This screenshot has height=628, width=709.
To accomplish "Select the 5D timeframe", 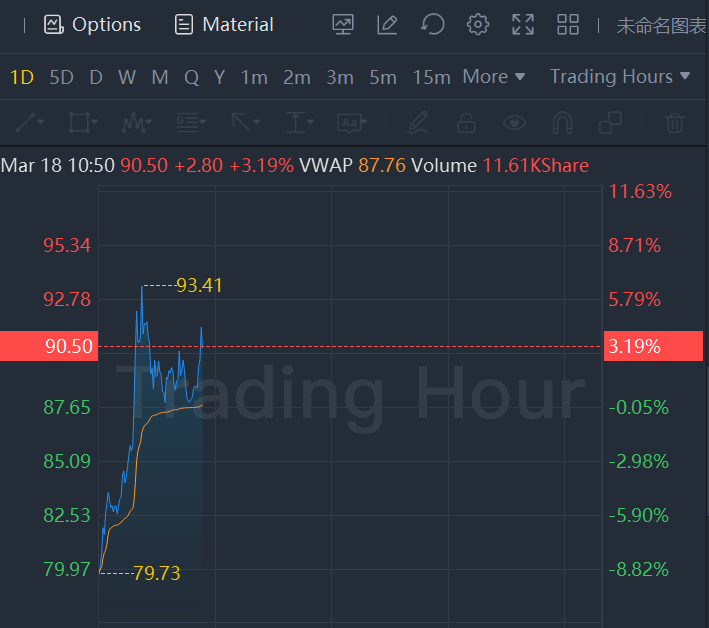I will (x=62, y=77).
